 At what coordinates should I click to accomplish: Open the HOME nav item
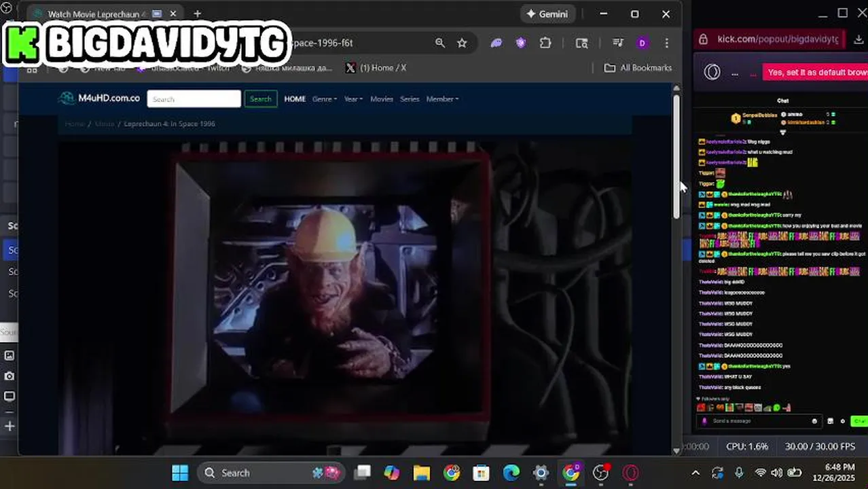(295, 99)
